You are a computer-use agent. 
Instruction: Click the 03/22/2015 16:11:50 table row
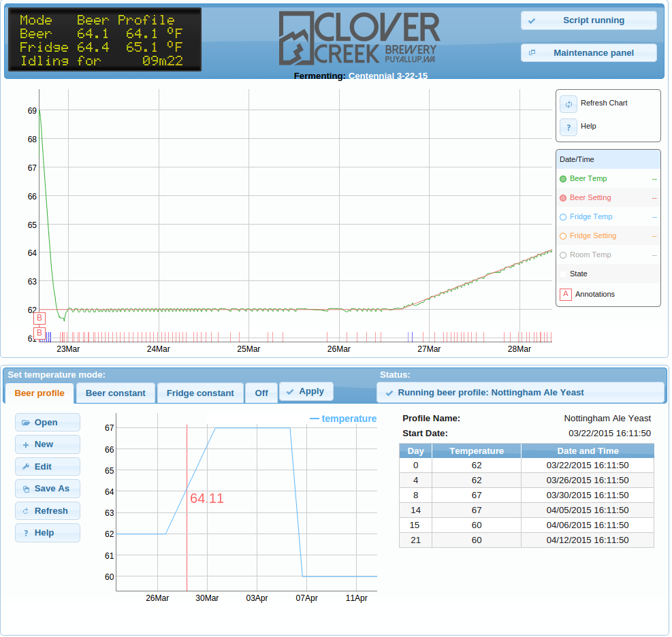point(526,465)
